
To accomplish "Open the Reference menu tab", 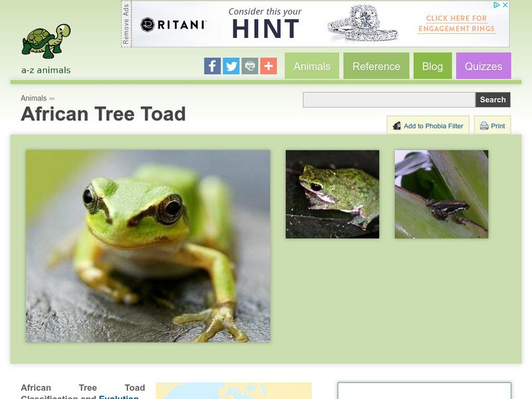I will click(x=376, y=66).
